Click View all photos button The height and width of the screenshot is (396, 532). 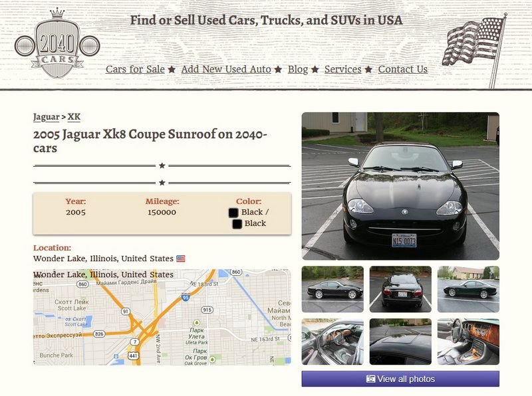pos(400,379)
